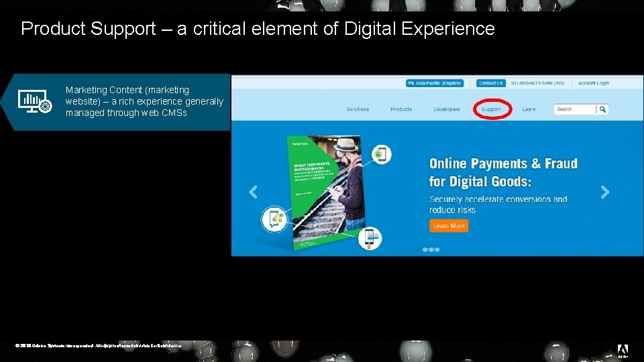Go to previous carousel slide arrow
Image resolution: width=644 pixels, height=362 pixels.
pyautogui.click(x=253, y=192)
